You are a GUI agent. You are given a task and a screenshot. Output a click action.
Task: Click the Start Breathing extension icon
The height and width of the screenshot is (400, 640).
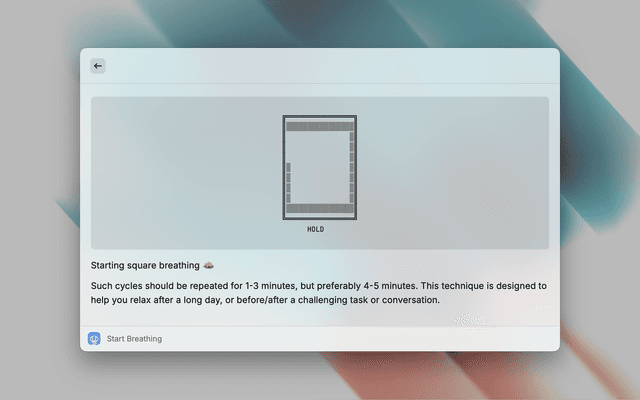click(94, 339)
